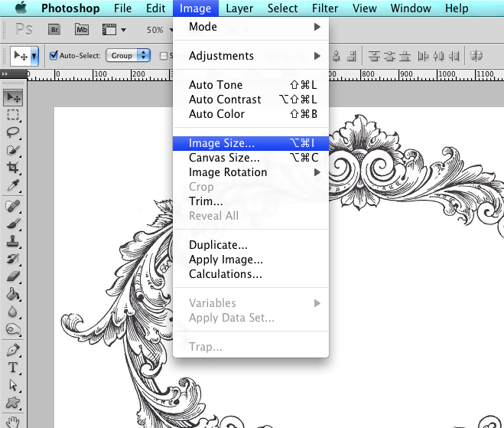This screenshot has height=428, width=504.
Task: Open the View Extras dropdown
Action: pos(114,30)
